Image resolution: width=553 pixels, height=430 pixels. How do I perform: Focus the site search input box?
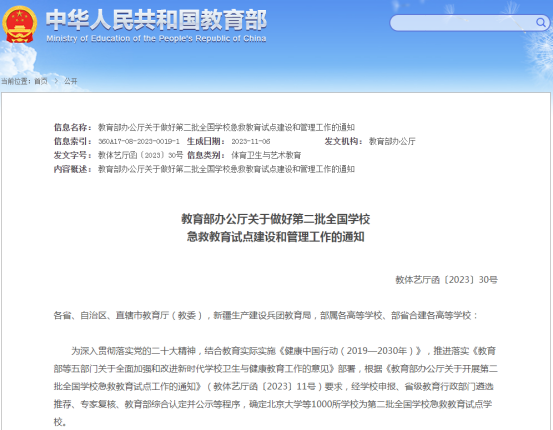coord(469,23)
